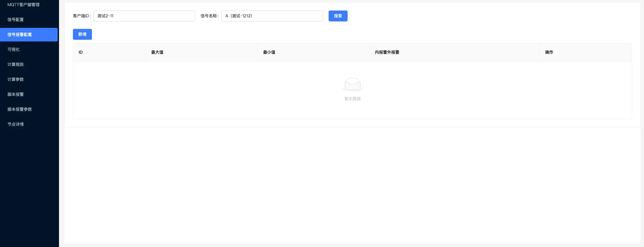644x247 pixels.
Task: Click the 操作 column header
Action: click(586, 52)
